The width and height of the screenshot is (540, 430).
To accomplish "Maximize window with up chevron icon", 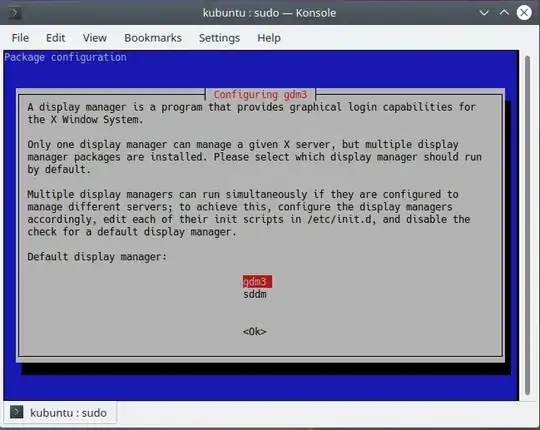I will (x=504, y=13).
